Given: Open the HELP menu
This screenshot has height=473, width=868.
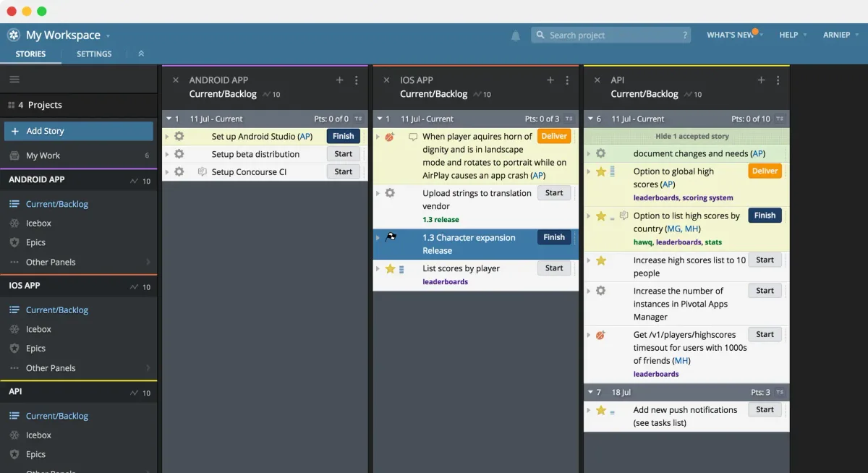Looking at the screenshot, I should click(788, 35).
